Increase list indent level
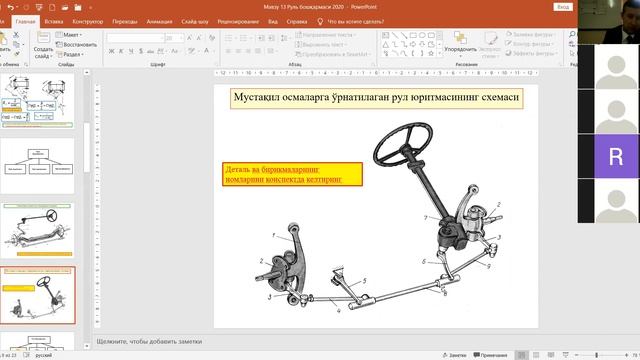 click(x=271, y=38)
